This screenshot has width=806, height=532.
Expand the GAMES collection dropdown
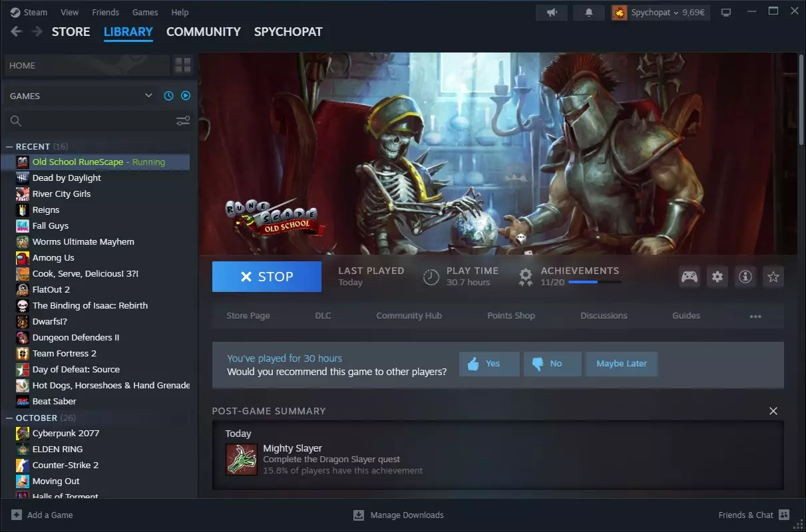tap(148, 96)
